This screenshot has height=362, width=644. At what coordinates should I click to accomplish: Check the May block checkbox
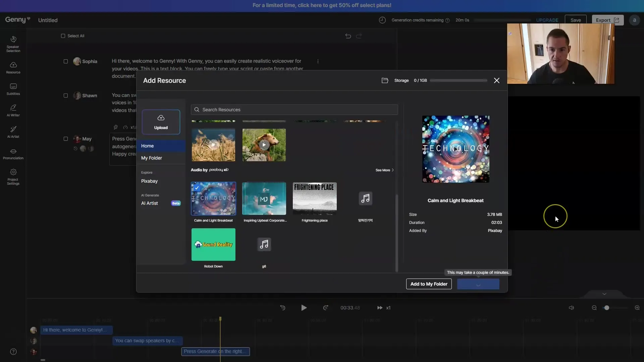[x=66, y=139]
